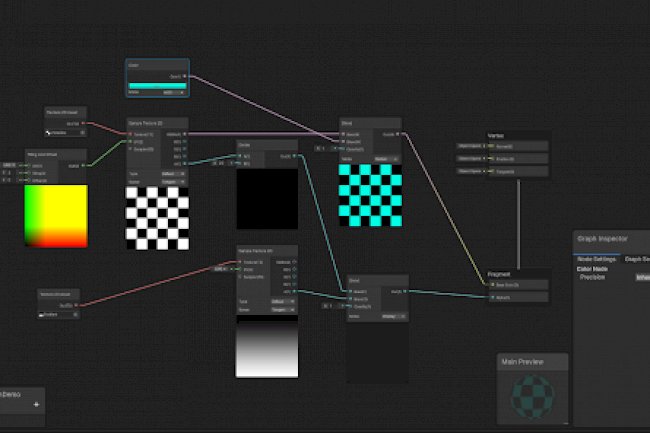
Task: Switch to the Node Settings tab
Action: point(596,259)
